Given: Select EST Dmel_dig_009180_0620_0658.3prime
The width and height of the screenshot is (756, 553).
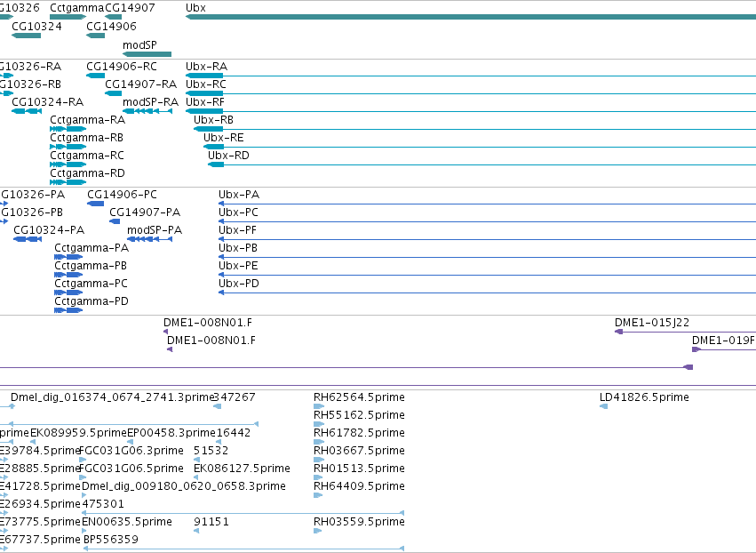Looking at the screenshot, I should 184,486.
